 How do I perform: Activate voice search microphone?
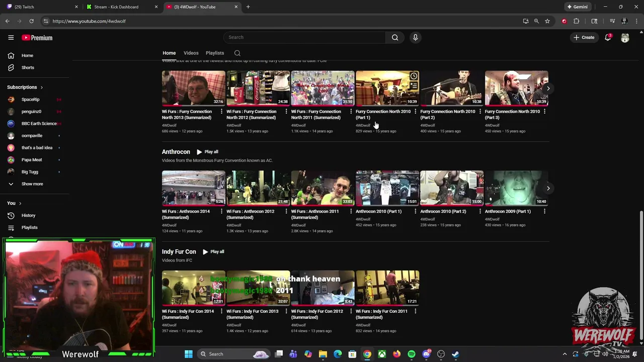[415, 37]
